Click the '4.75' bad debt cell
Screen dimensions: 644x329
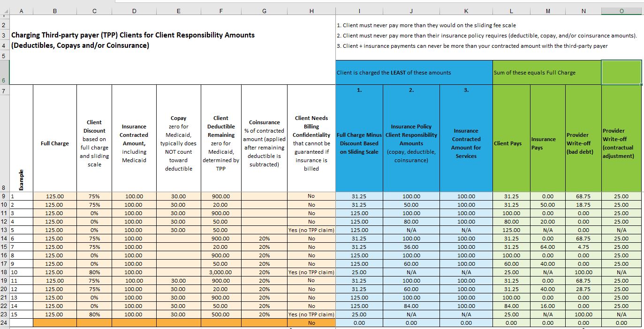583,247
